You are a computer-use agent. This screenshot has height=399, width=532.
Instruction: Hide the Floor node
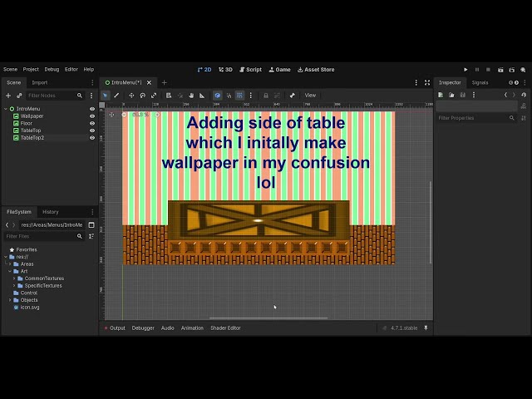(x=92, y=124)
